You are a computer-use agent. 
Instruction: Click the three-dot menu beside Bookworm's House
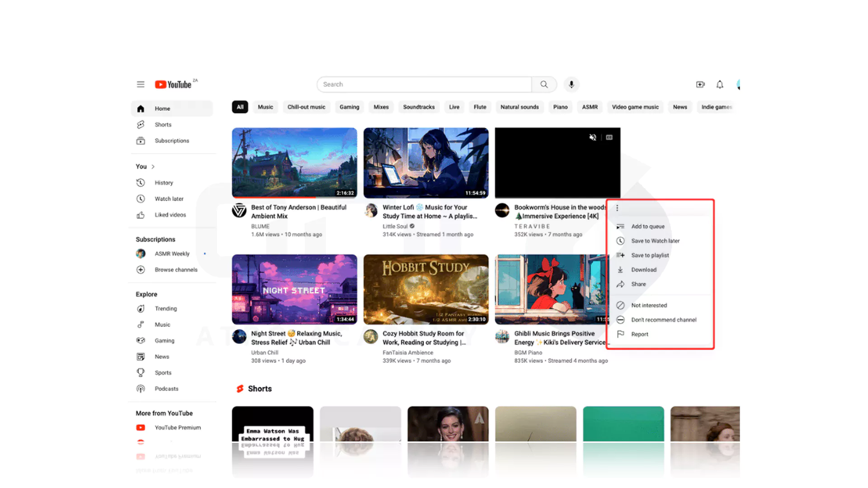[x=617, y=208]
